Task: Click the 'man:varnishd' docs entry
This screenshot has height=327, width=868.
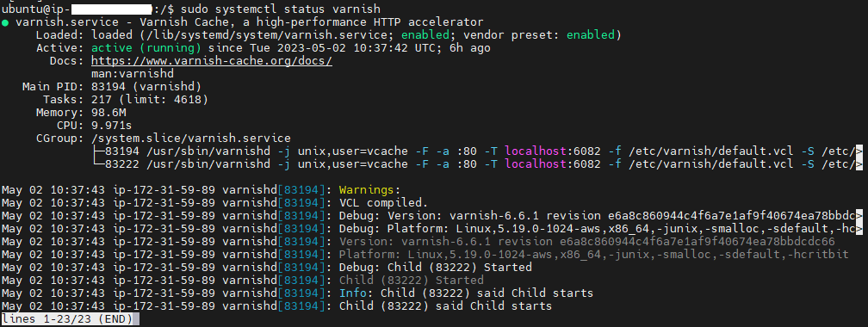Action: pos(133,74)
